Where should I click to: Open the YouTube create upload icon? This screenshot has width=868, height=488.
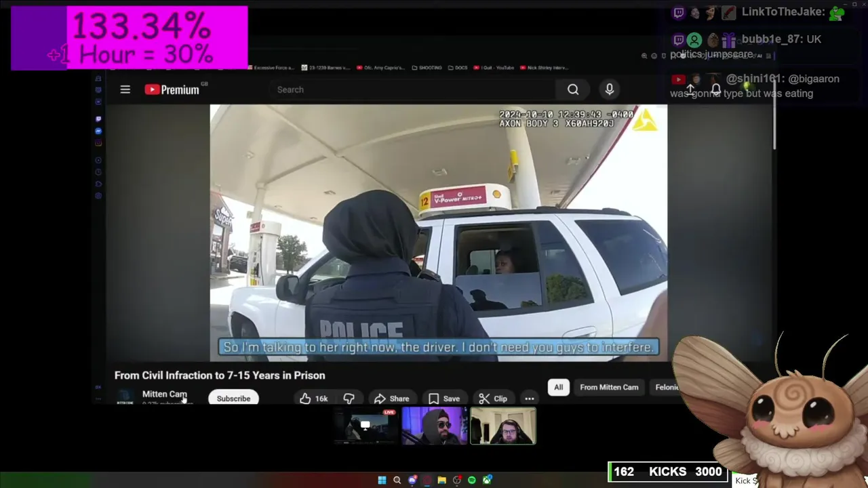click(x=690, y=89)
